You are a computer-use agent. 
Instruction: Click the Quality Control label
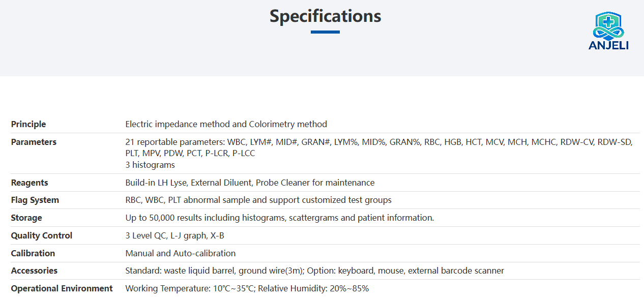pos(42,235)
